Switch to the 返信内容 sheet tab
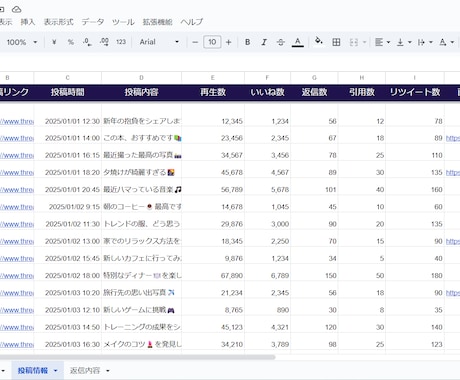The image size is (460, 380). tap(85, 370)
